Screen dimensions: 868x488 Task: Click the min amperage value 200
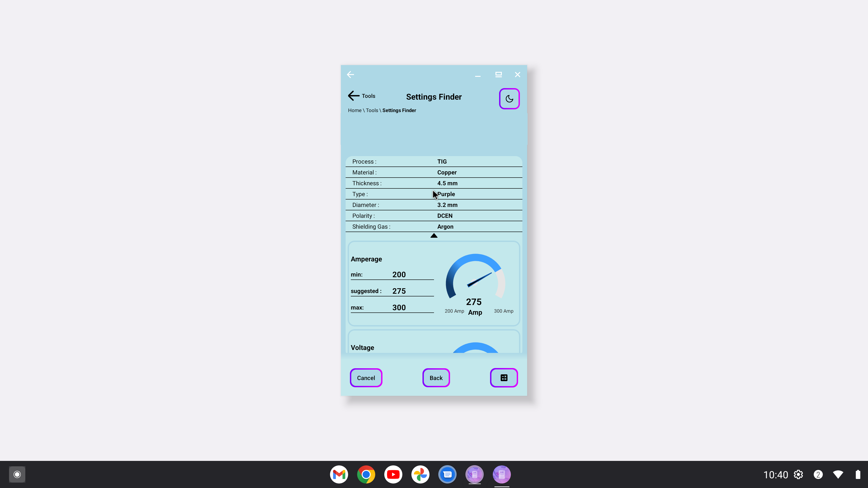[399, 274]
